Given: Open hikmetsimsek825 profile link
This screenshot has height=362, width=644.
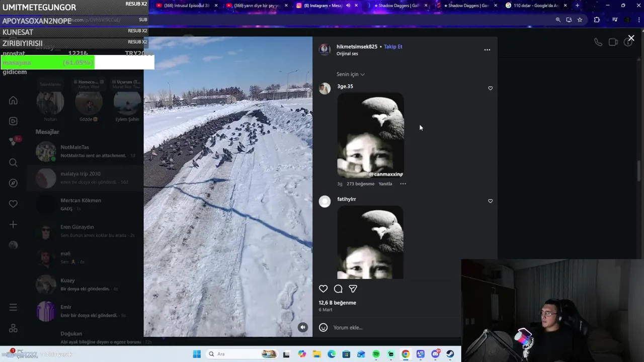Looking at the screenshot, I should [x=357, y=47].
